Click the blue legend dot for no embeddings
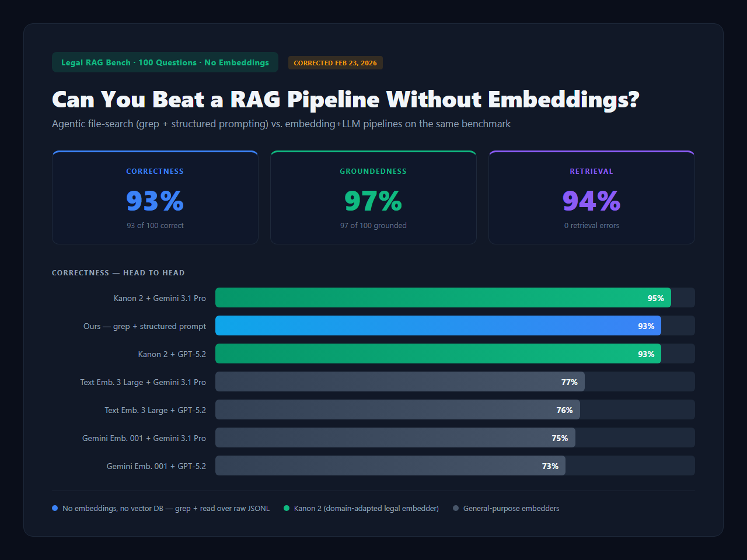747x560 pixels. [x=55, y=508]
